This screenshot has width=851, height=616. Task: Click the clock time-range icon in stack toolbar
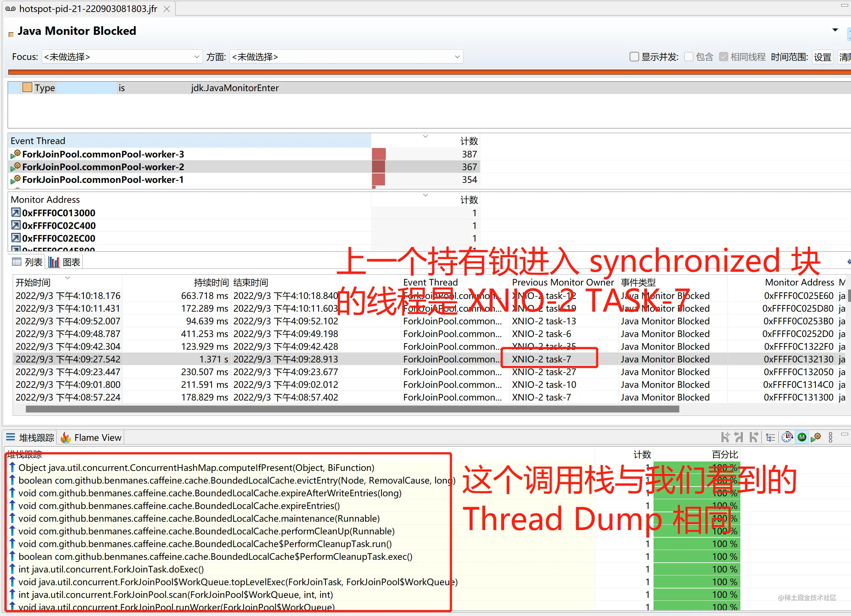[x=787, y=438]
